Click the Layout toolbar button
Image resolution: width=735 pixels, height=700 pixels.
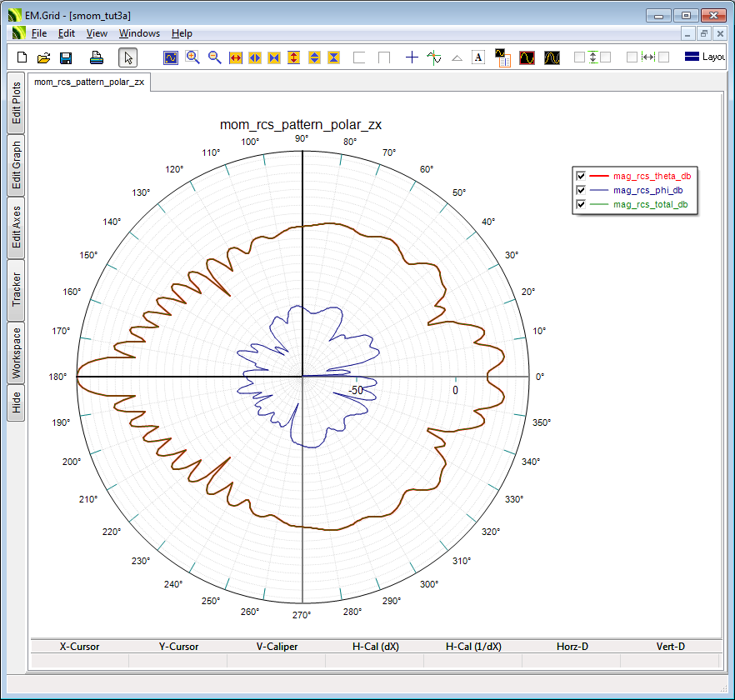point(704,57)
